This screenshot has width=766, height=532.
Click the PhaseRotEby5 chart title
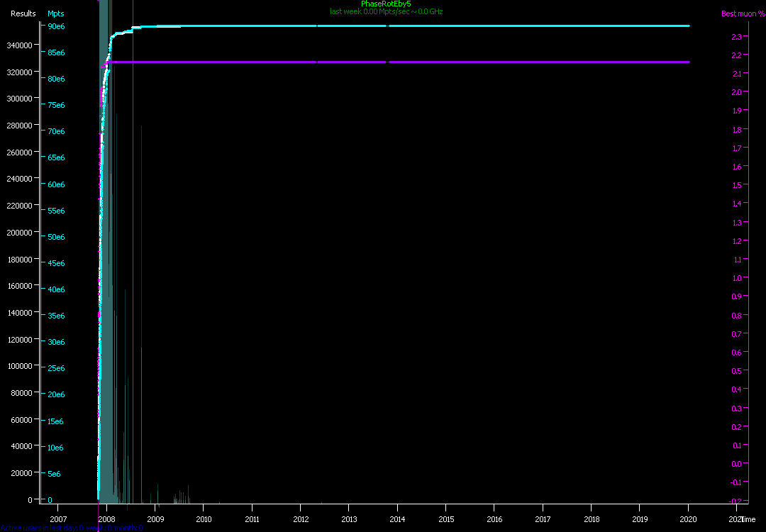pyautogui.click(x=386, y=4)
